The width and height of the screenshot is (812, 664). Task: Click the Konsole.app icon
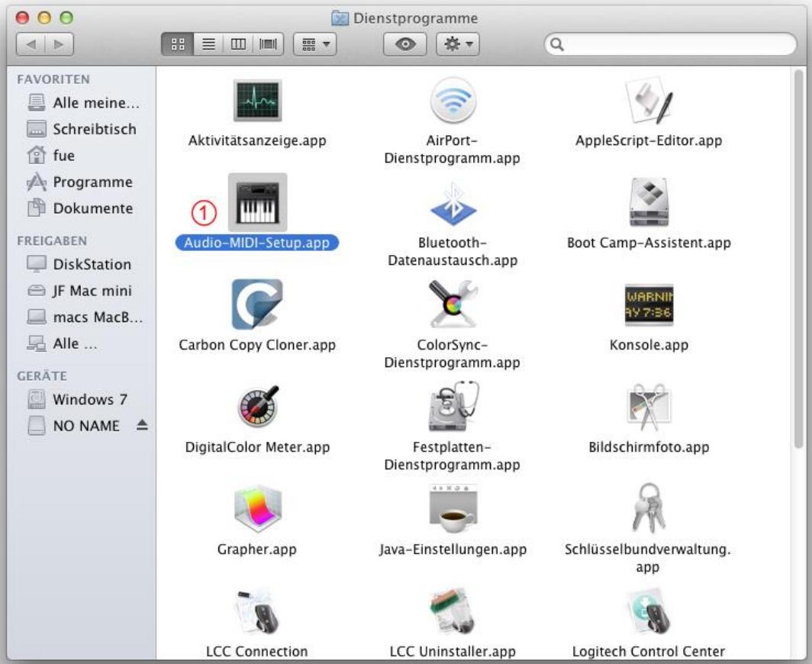649,305
